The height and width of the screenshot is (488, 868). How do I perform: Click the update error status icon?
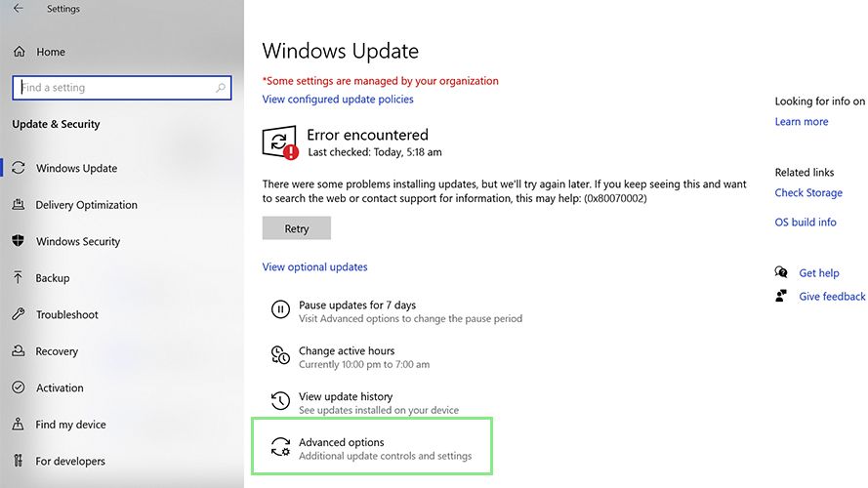pyautogui.click(x=280, y=142)
